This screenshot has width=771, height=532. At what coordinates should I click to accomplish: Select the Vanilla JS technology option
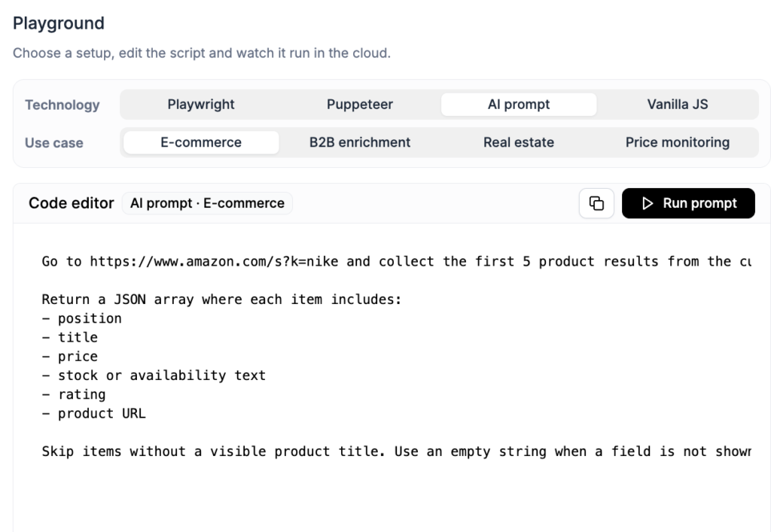tap(678, 105)
